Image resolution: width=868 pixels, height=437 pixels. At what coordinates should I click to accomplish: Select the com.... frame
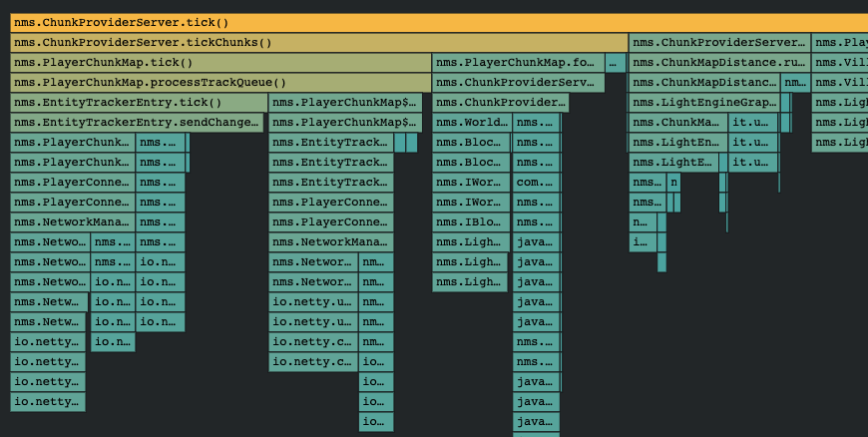tap(536, 183)
